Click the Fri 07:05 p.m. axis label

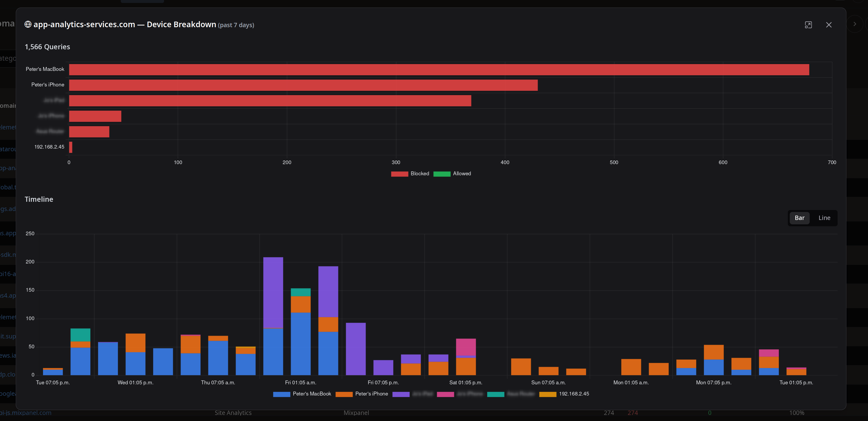(383, 383)
